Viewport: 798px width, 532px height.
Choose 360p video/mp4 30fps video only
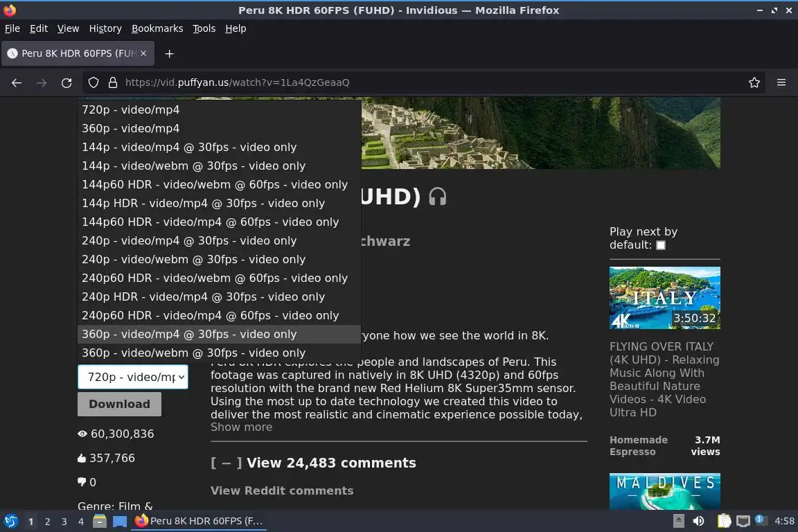[x=220, y=334]
